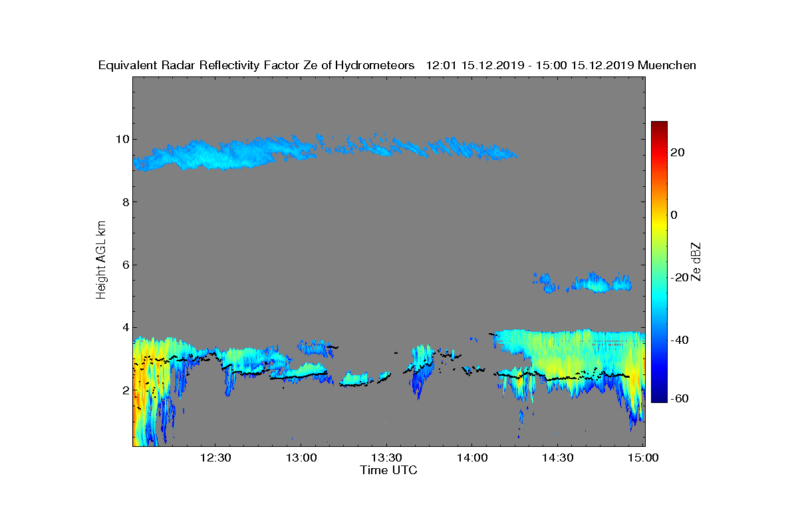Click the 14:30 time tick label
The width and height of the screenshot is (798, 532).
[x=557, y=458]
